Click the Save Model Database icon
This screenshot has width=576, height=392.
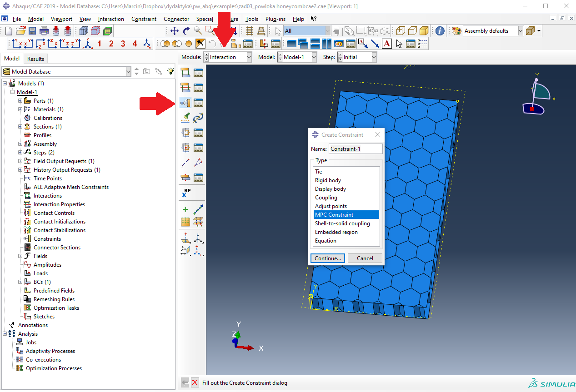click(x=32, y=31)
